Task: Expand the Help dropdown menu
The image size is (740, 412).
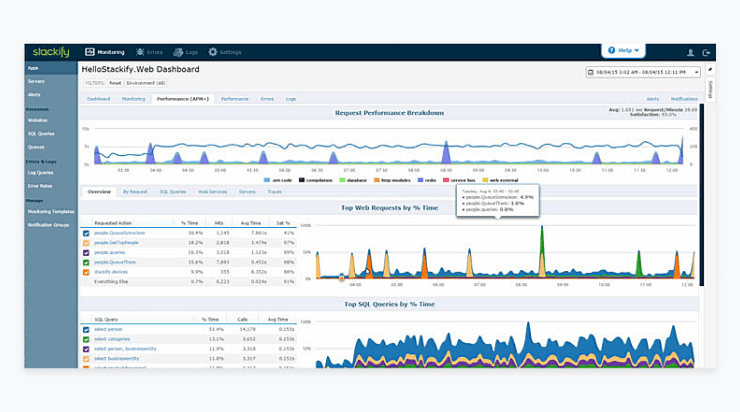Action: (x=637, y=50)
